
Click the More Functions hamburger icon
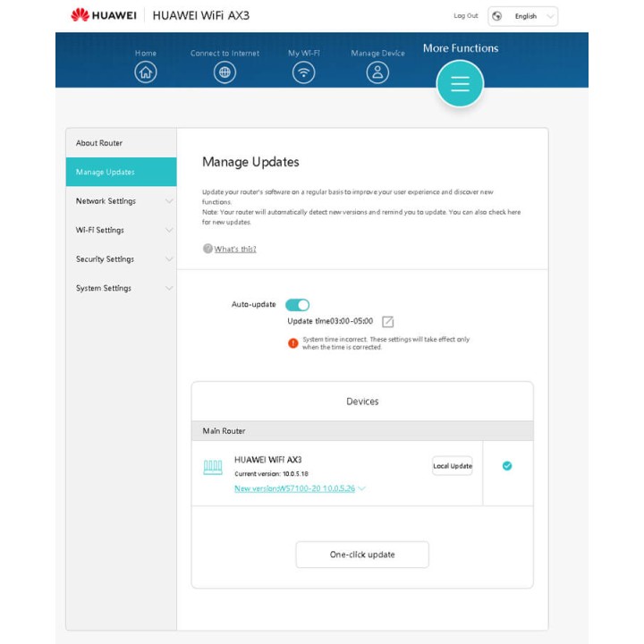point(460,84)
